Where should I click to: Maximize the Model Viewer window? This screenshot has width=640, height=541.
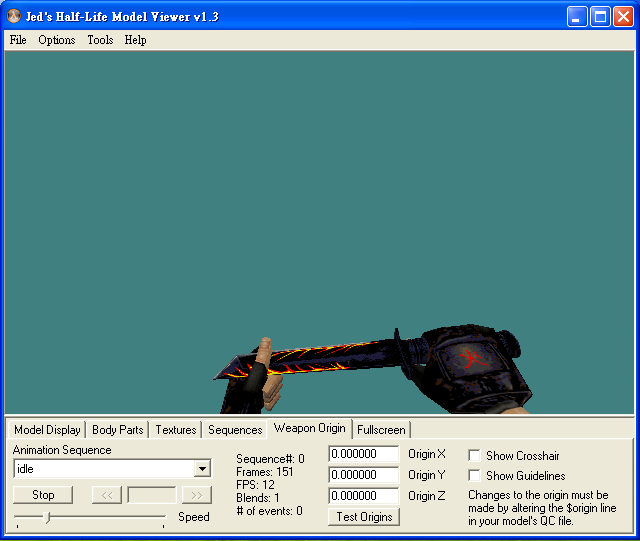click(x=600, y=17)
